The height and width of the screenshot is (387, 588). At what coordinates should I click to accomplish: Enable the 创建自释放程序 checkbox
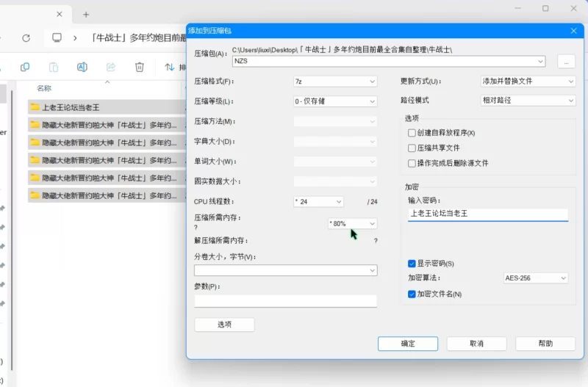(x=412, y=133)
